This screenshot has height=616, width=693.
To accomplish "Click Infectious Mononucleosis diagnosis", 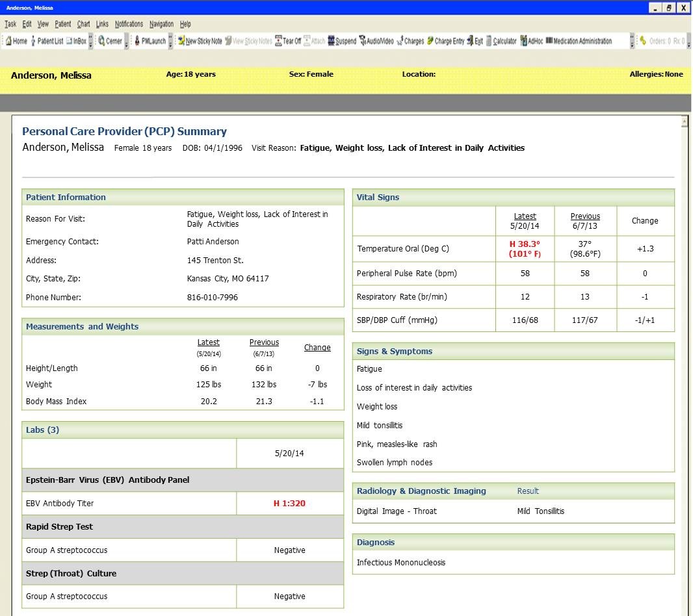I will [401, 563].
